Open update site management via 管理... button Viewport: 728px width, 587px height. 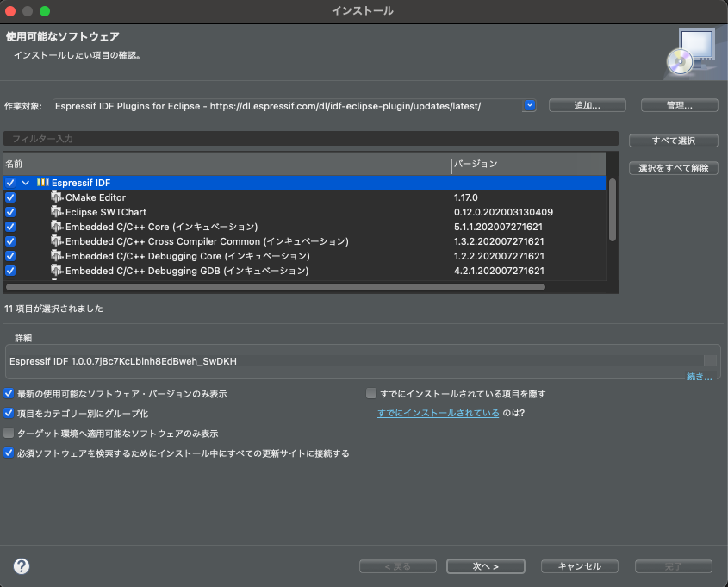678,104
